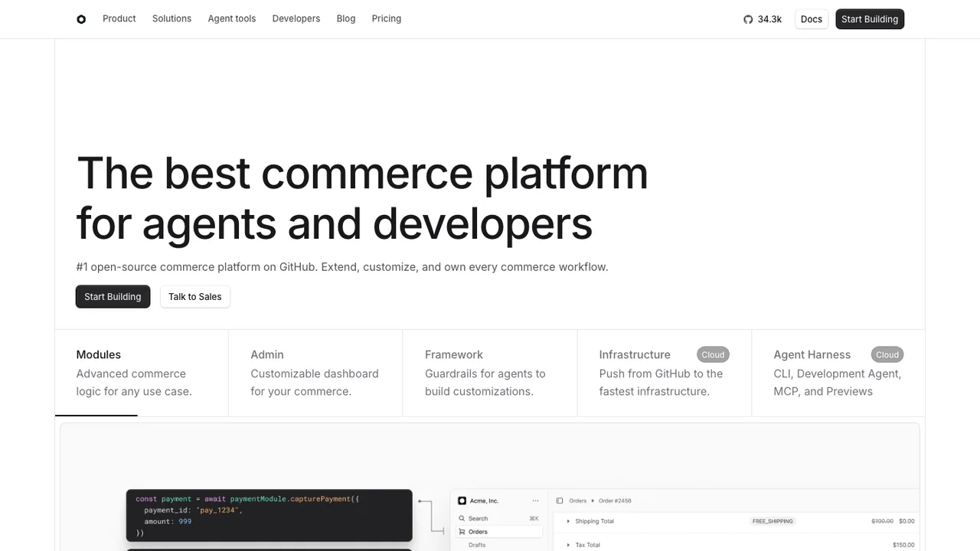Toggle the sidebar panel icon beside the Orders breadcrumb
This screenshot has height=551, width=980.
[560, 500]
